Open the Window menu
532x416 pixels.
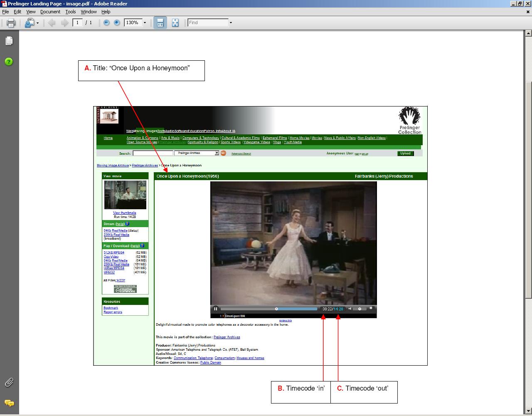[89, 12]
